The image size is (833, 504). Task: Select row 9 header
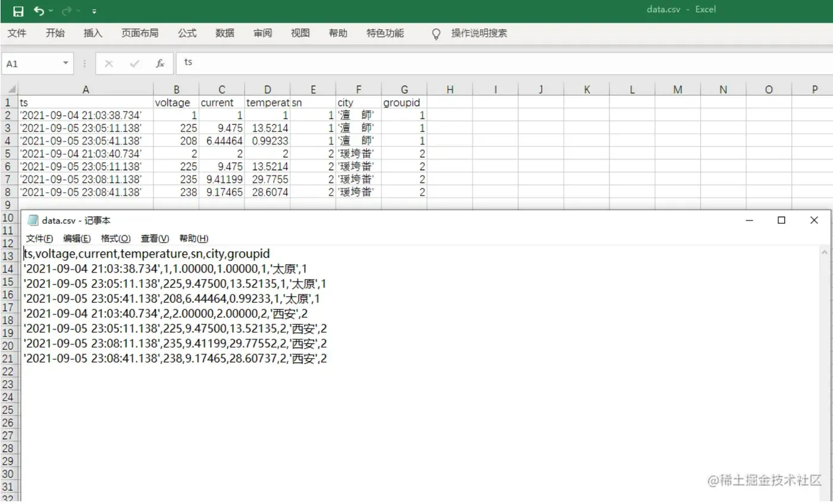9,205
